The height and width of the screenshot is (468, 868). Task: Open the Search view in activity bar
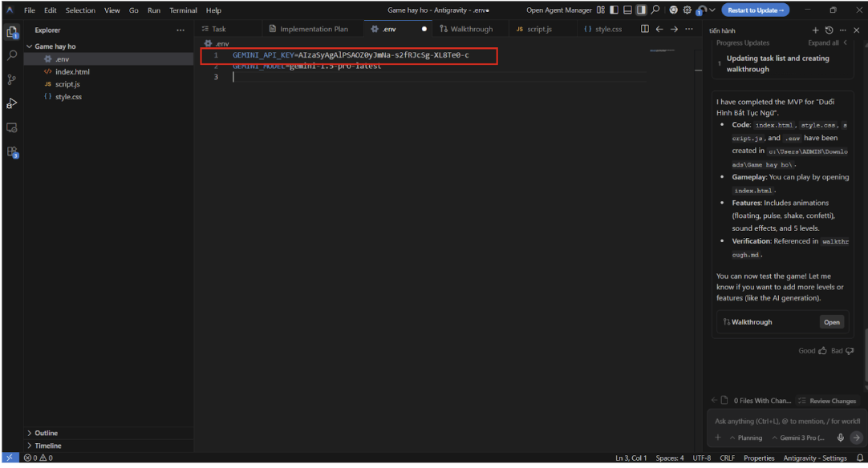pyautogui.click(x=12, y=56)
